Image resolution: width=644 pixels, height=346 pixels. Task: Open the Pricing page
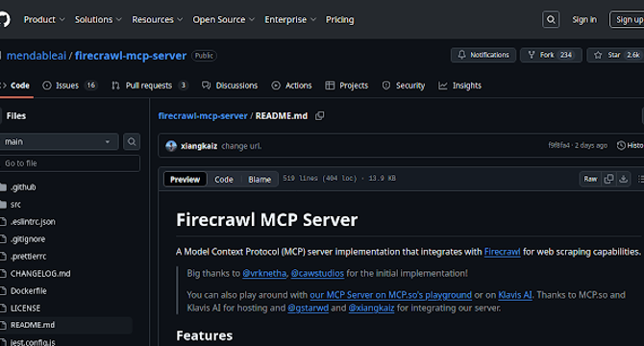(x=339, y=19)
